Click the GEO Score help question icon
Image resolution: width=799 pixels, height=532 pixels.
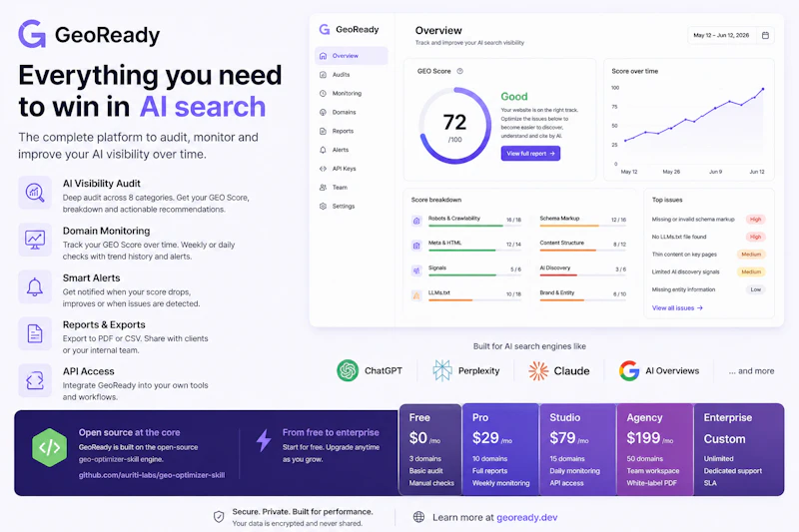tap(460, 71)
